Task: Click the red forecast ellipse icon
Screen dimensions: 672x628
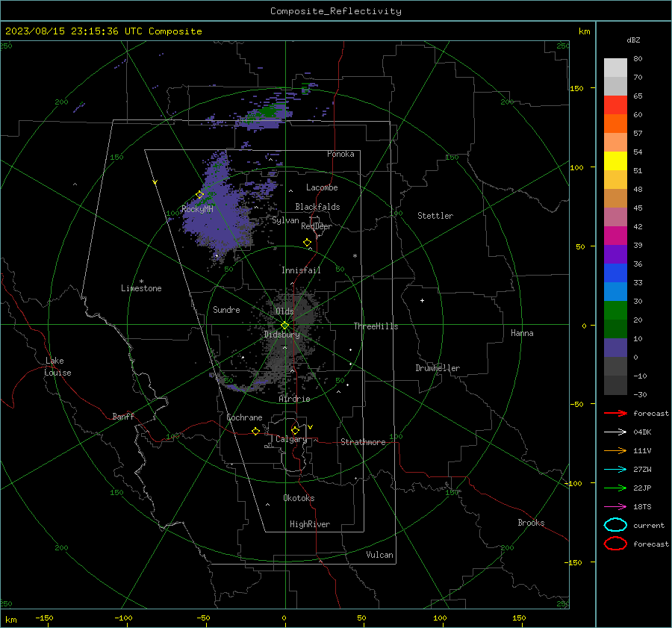Action: pyautogui.click(x=615, y=544)
